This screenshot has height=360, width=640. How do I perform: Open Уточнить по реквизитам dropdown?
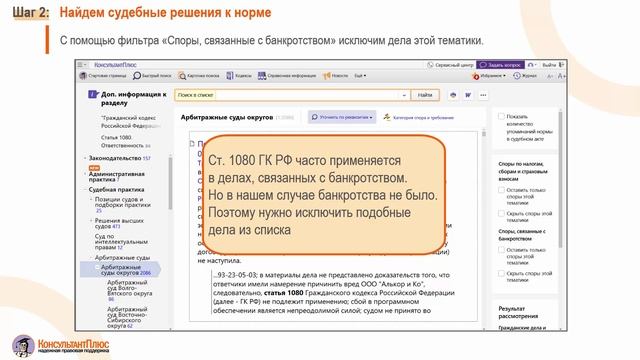pyautogui.click(x=342, y=117)
